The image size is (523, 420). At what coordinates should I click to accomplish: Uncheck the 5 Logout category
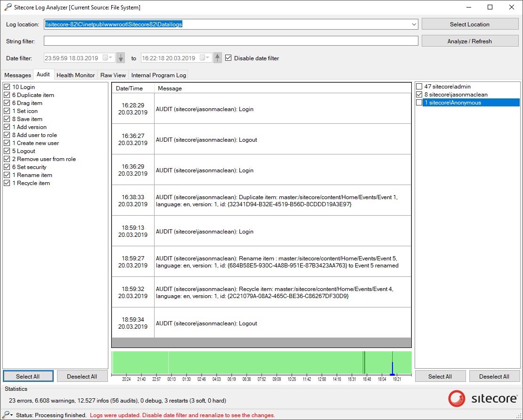7,151
